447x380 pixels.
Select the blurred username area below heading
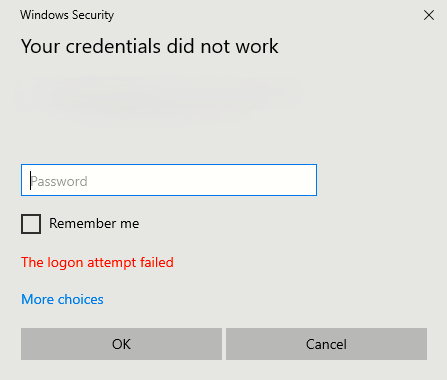158,97
